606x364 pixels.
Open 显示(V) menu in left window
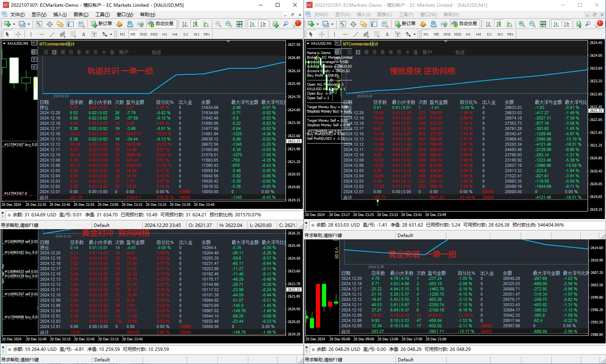tap(39, 15)
